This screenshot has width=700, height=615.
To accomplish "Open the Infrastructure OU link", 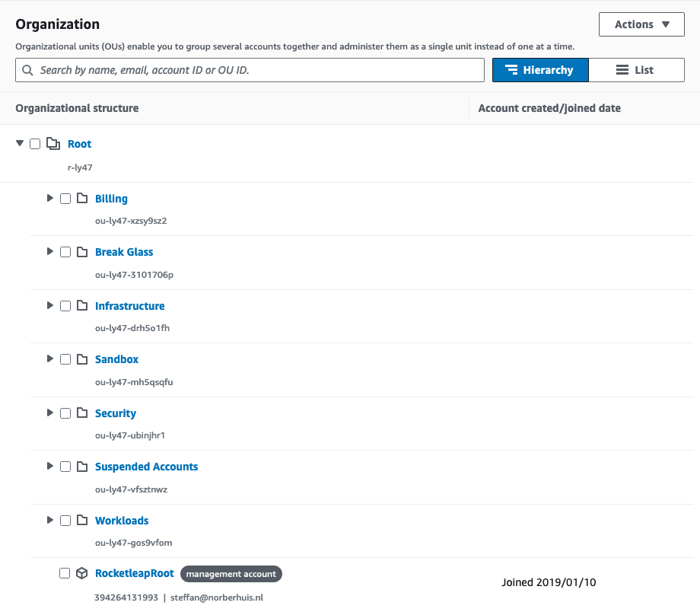I will (129, 306).
